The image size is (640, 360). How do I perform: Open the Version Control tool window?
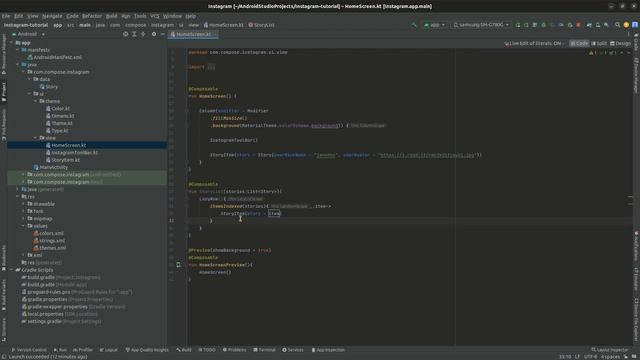click(x=29, y=350)
